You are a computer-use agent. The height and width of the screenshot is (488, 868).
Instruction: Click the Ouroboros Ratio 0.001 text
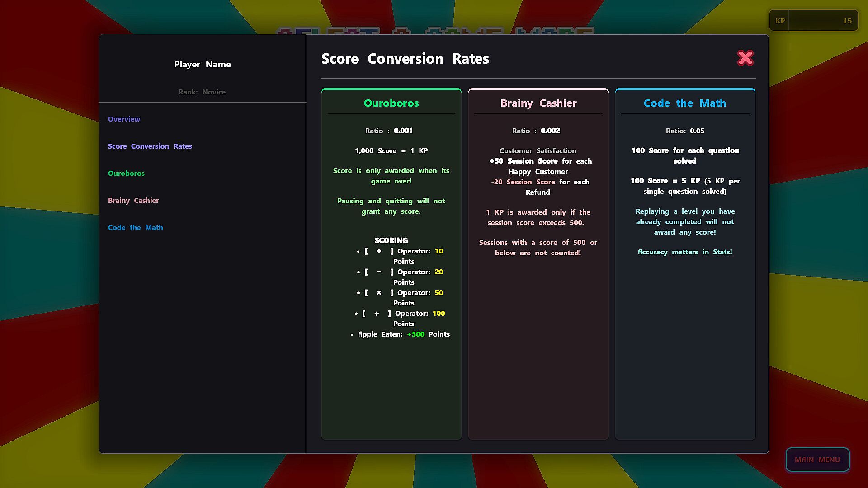(389, 131)
